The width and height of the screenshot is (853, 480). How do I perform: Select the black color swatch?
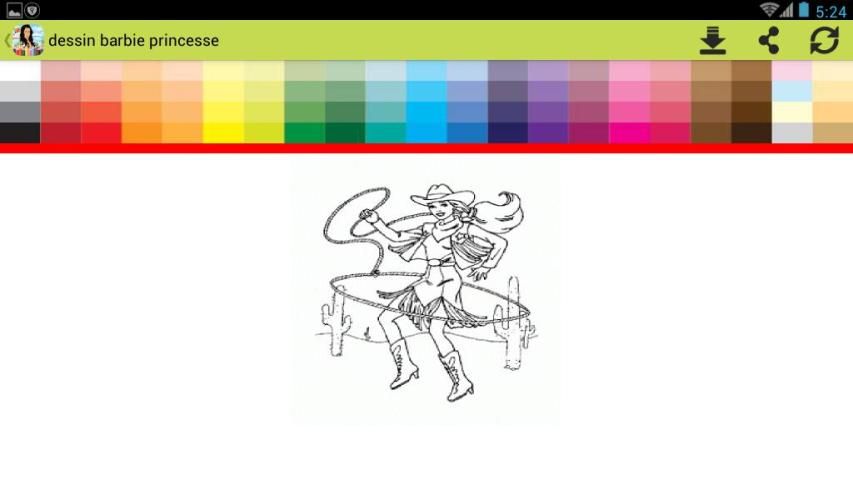20,132
